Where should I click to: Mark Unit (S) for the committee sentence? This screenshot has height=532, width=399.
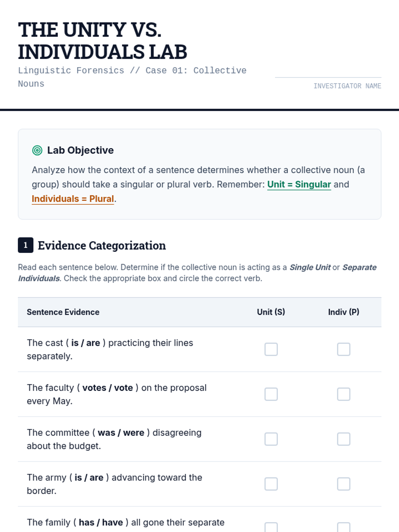(x=271, y=439)
